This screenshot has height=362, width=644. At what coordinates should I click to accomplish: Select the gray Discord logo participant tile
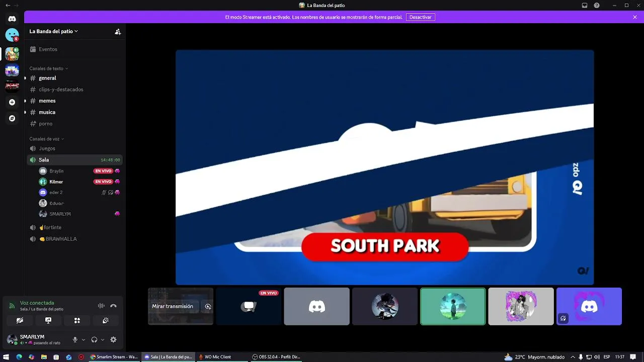pos(316,306)
